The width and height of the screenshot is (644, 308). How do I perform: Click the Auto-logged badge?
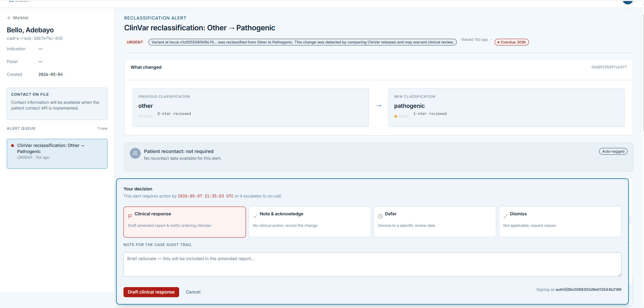(613, 151)
